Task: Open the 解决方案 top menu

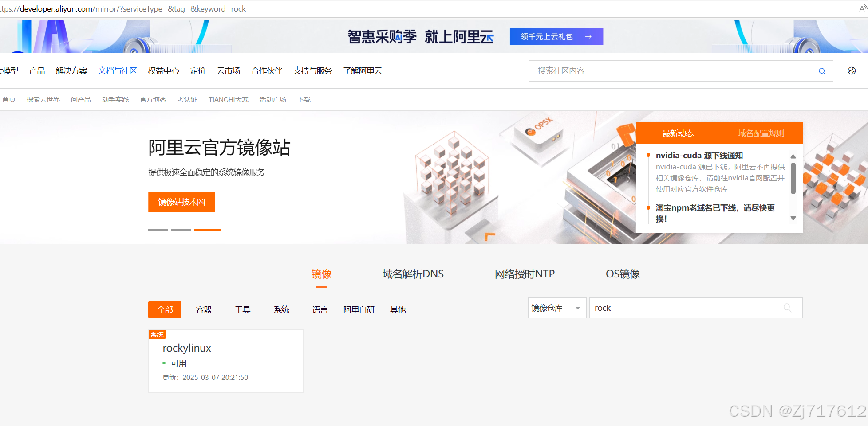Action: click(71, 71)
